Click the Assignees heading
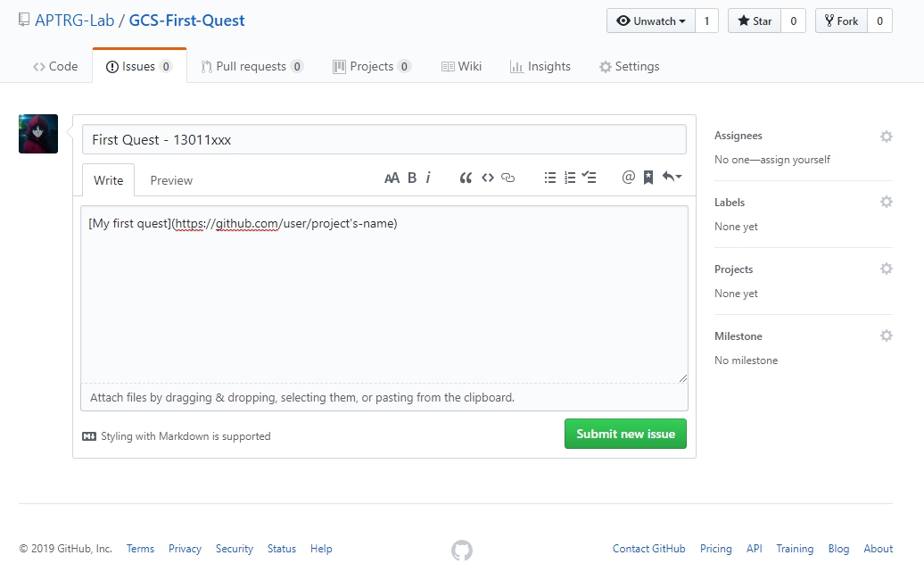Image resolution: width=924 pixels, height=580 pixels. (738, 136)
